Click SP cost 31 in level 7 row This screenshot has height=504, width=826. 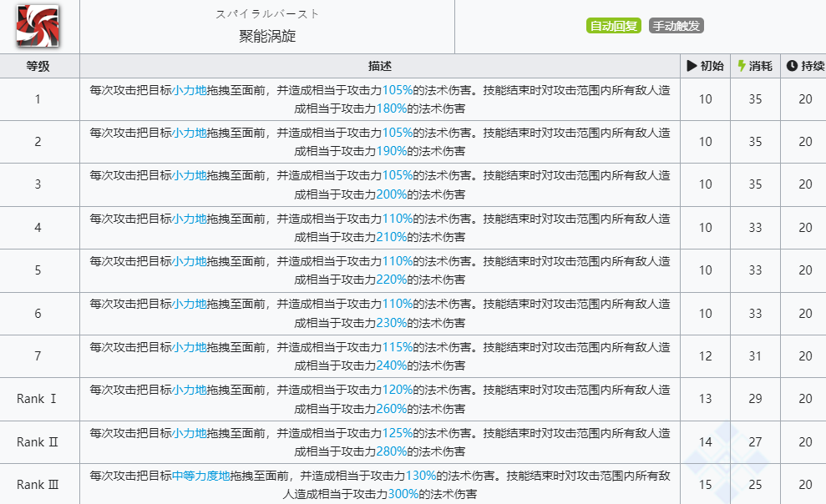(755, 356)
